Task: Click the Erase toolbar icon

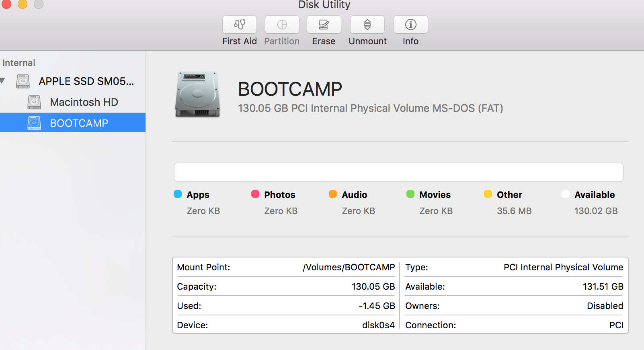Action: 324,25
